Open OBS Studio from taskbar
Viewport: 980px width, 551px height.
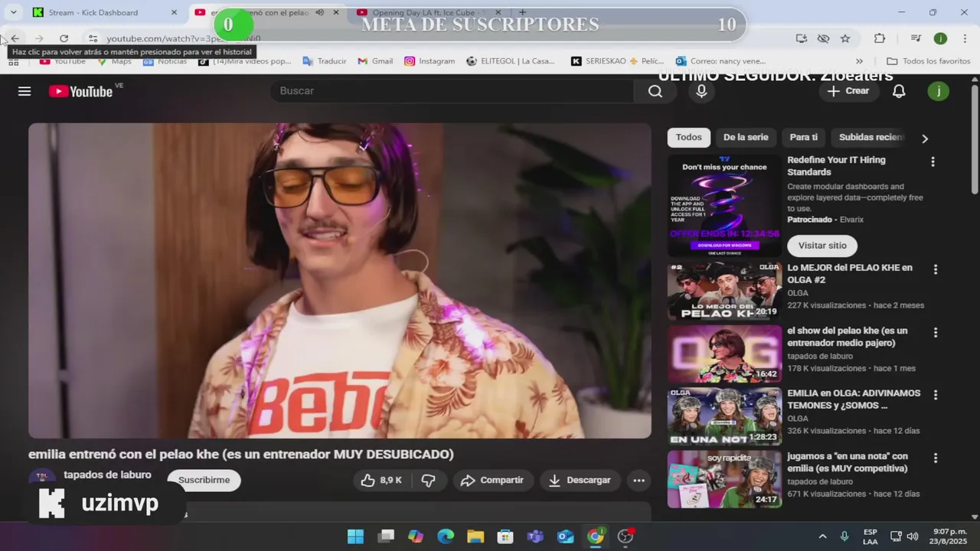(626, 536)
